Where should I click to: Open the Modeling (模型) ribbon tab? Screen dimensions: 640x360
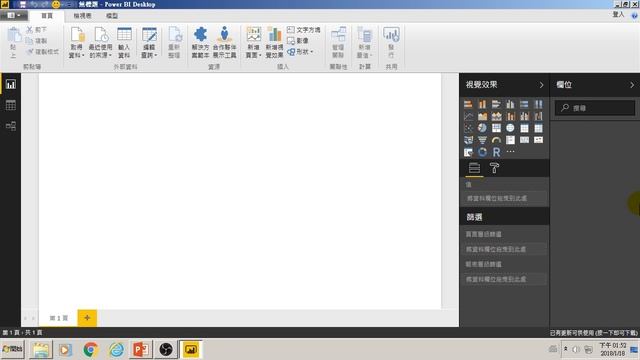[x=112, y=16]
